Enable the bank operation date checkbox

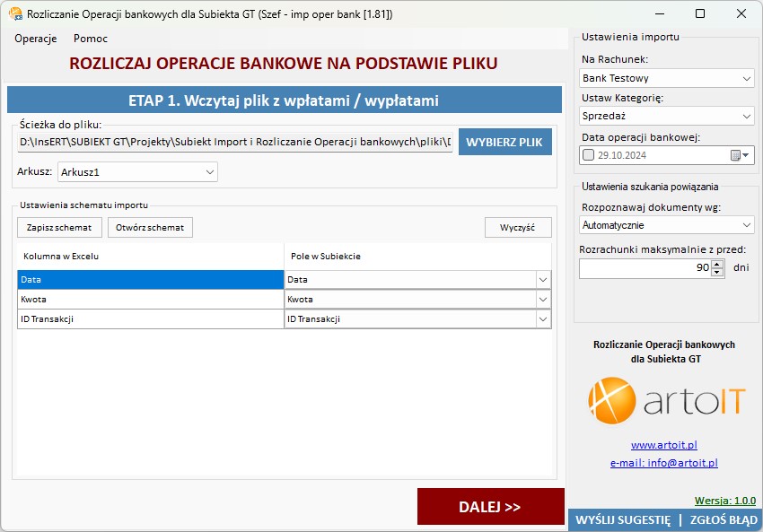pyautogui.click(x=589, y=155)
